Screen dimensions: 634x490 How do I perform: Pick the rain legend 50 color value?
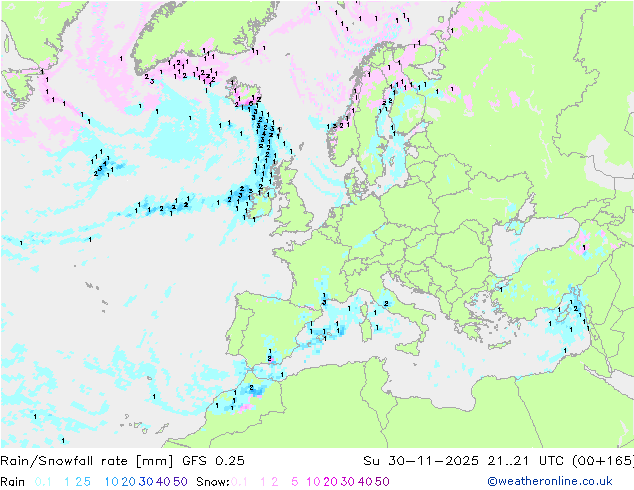[180, 482]
